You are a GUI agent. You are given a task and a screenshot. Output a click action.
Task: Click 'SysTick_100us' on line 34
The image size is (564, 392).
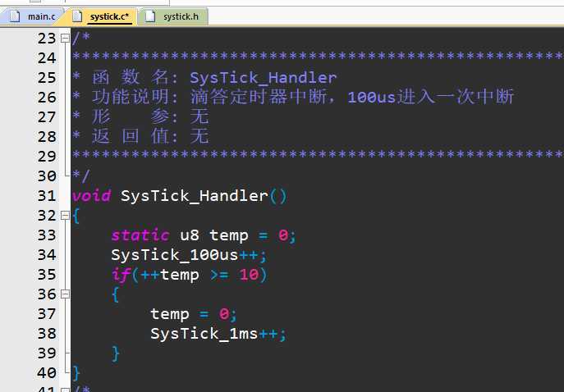point(174,255)
